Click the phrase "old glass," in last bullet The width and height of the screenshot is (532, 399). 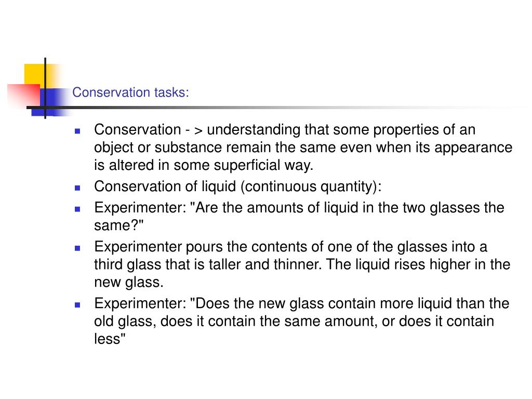(125, 321)
